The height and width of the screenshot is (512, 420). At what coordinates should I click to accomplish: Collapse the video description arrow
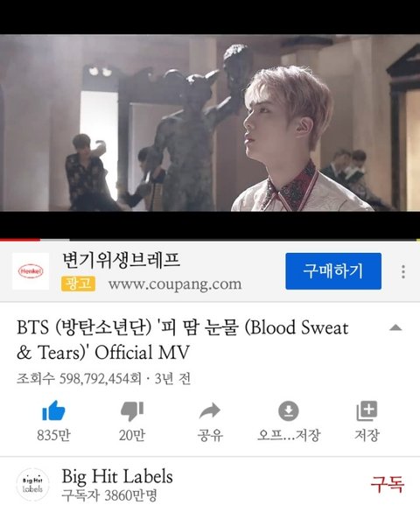coord(395,327)
